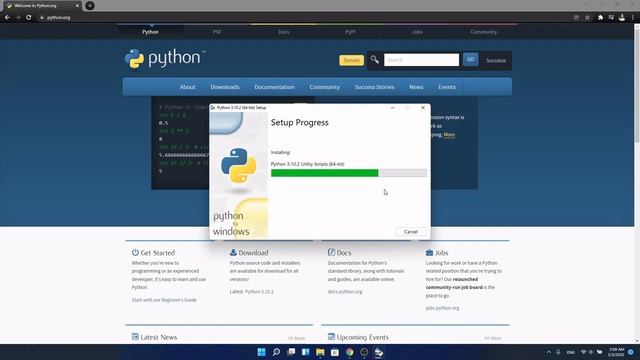The width and height of the screenshot is (640, 360).
Task: Open More link beside Upcoming Events
Action: coord(493,338)
